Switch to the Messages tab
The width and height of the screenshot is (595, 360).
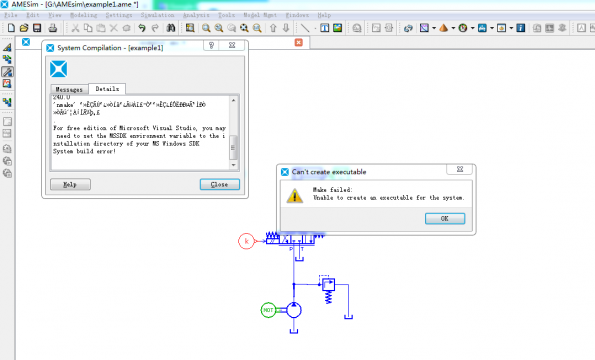69,90
